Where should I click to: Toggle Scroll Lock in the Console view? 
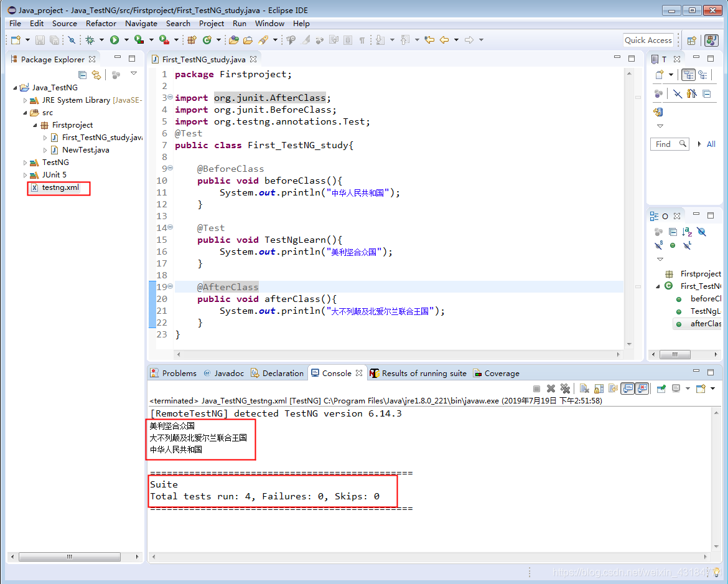599,388
